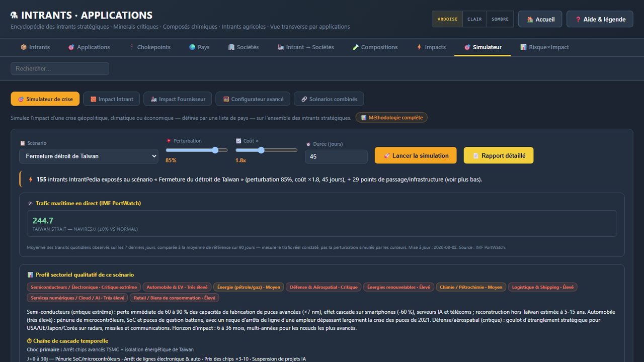Screen dimensions: 644x362
Task: Click the Logistique & Shipping sector tag
Action: click(x=542, y=287)
